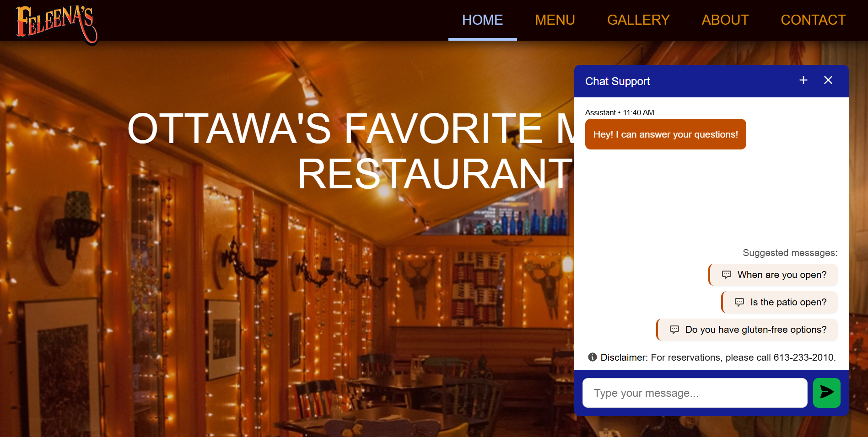Click the 'Suggested messages:' label
The height and width of the screenshot is (437, 868).
790,253
